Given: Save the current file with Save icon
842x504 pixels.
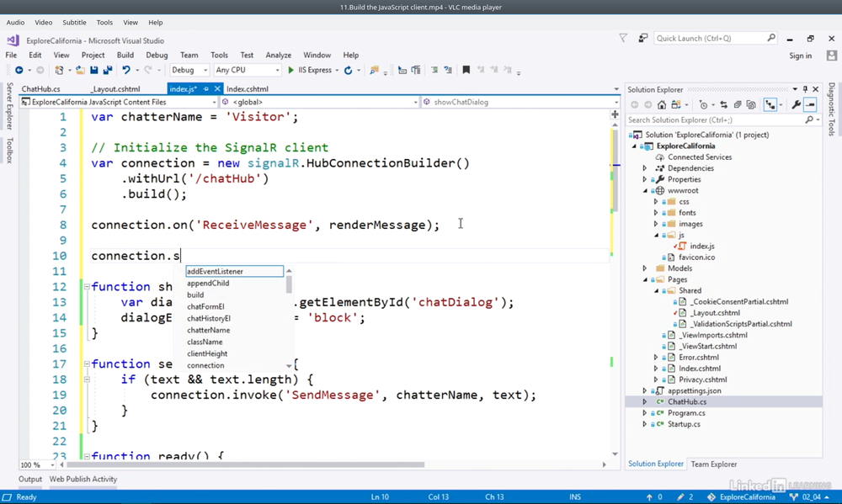Looking at the screenshot, I should tap(94, 70).
